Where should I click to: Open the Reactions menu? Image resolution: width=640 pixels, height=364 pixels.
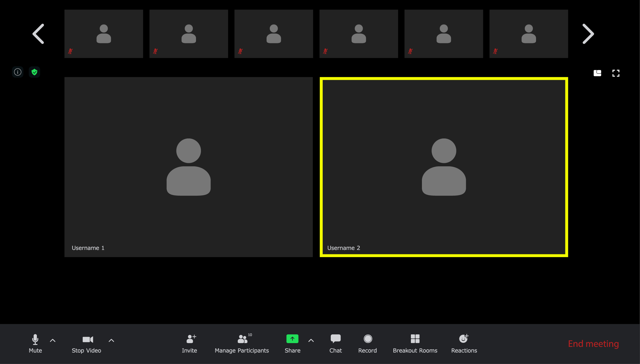464,343
